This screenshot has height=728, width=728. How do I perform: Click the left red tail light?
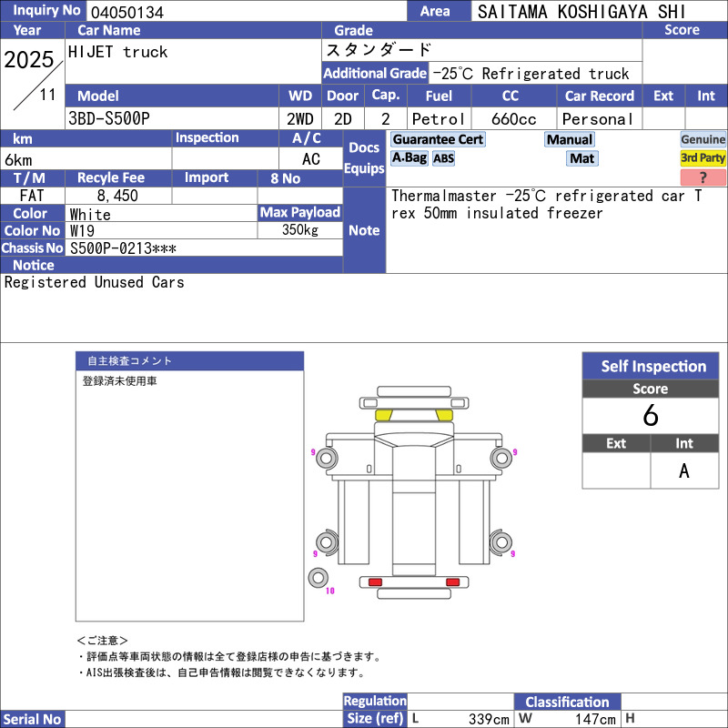coord(375,582)
